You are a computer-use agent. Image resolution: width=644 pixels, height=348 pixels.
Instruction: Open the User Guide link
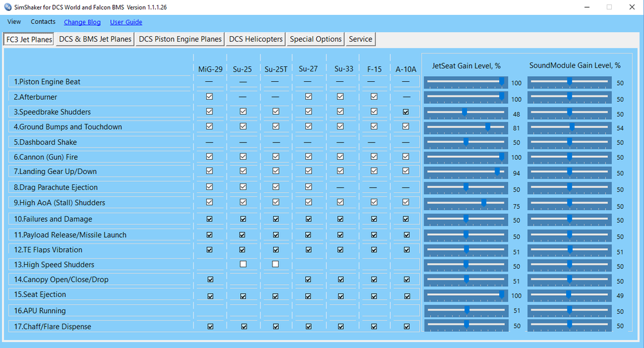[126, 22]
